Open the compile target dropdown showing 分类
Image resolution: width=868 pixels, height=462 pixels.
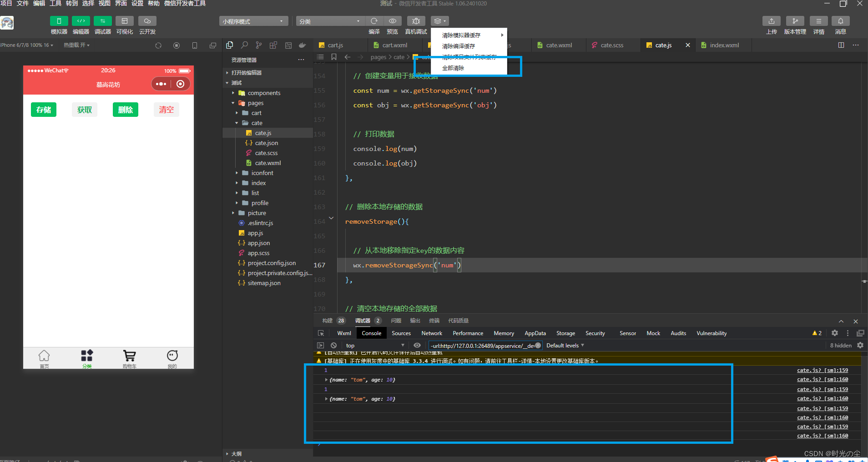330,21
